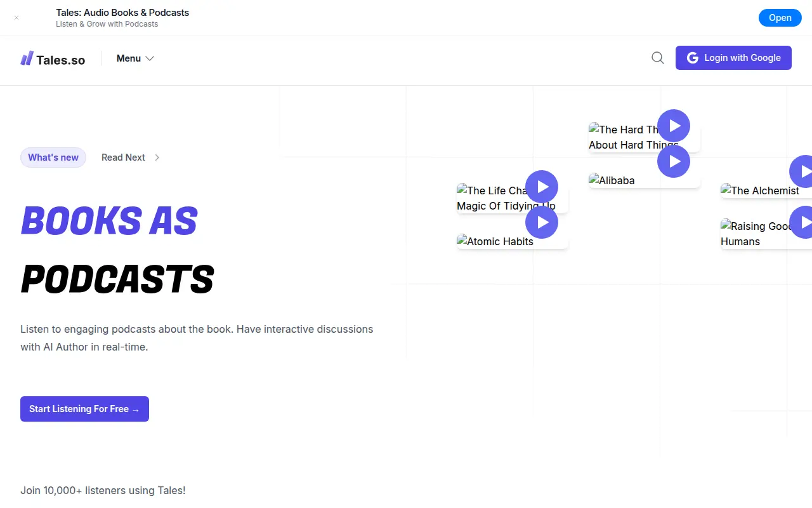Play The Hard Thing About Hard Things

pos(674,126)
